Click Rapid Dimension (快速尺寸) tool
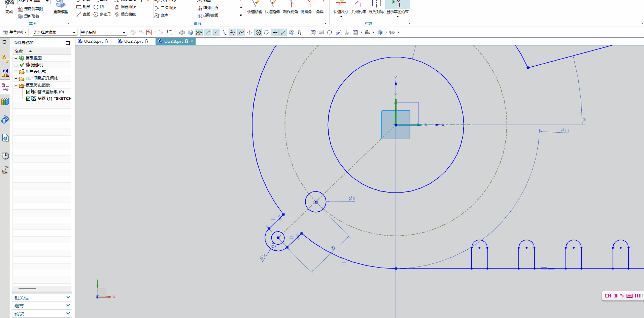644x318 pixels. point(341,7)
